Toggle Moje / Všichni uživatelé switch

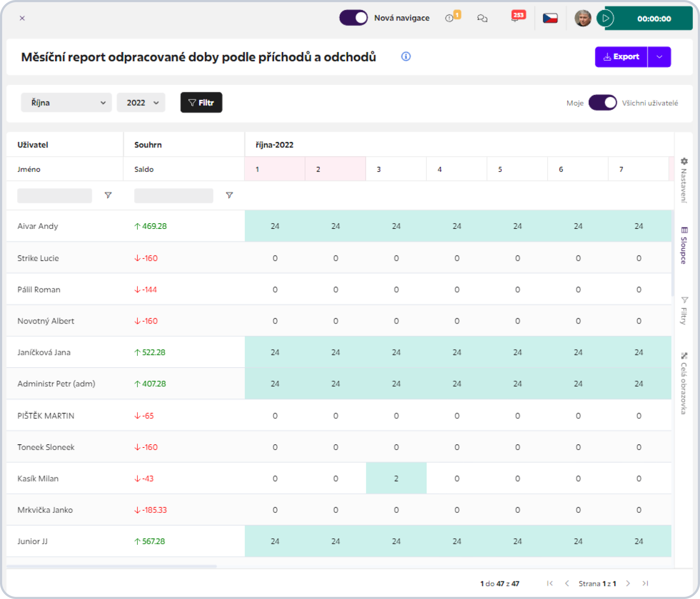[602, 103]
